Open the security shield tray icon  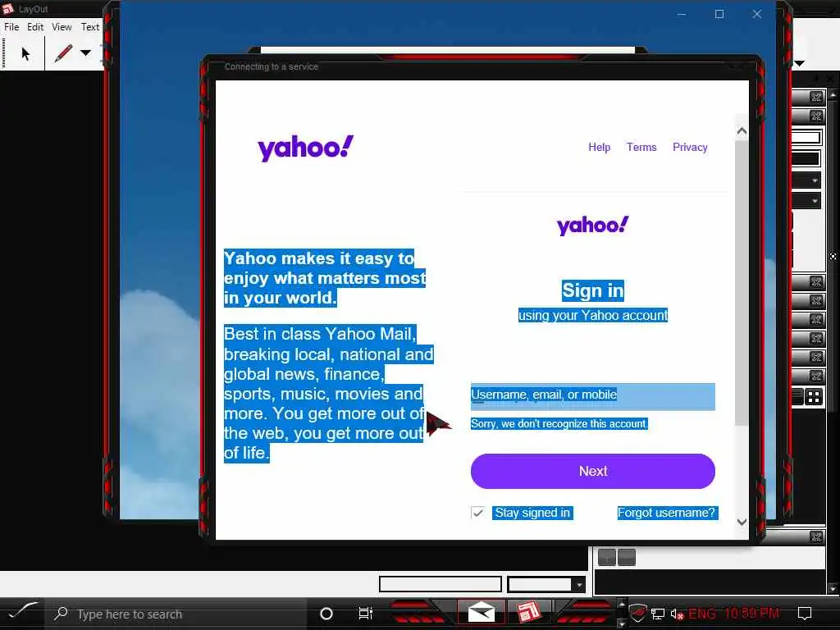637,613
